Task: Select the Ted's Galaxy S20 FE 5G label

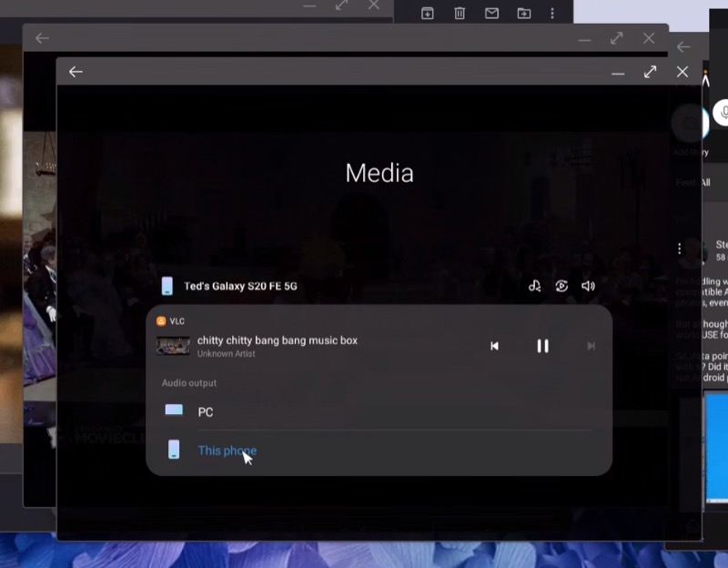Action: (x=240, y=286)
